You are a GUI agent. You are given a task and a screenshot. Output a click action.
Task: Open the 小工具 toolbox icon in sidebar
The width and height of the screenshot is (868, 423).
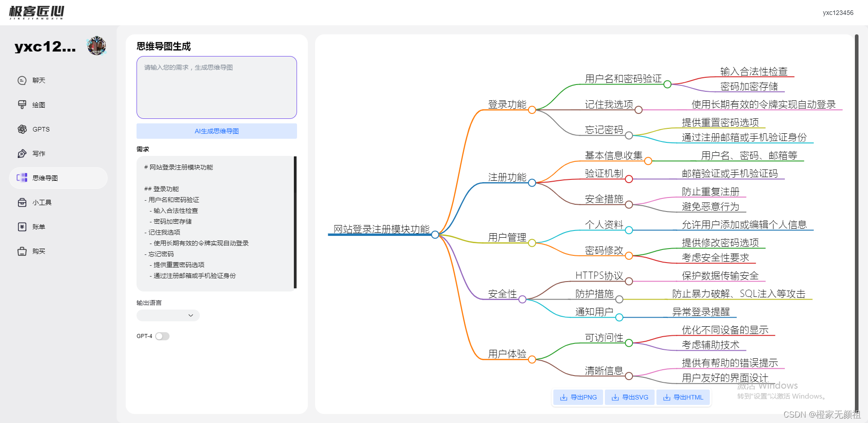[x=22, y=202]
